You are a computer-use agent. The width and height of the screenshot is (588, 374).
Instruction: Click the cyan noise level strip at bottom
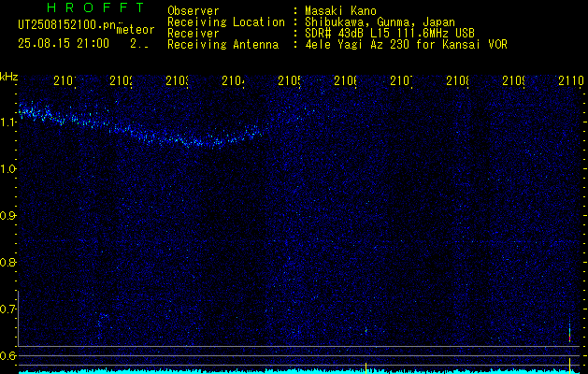click(x=300, y=371)
